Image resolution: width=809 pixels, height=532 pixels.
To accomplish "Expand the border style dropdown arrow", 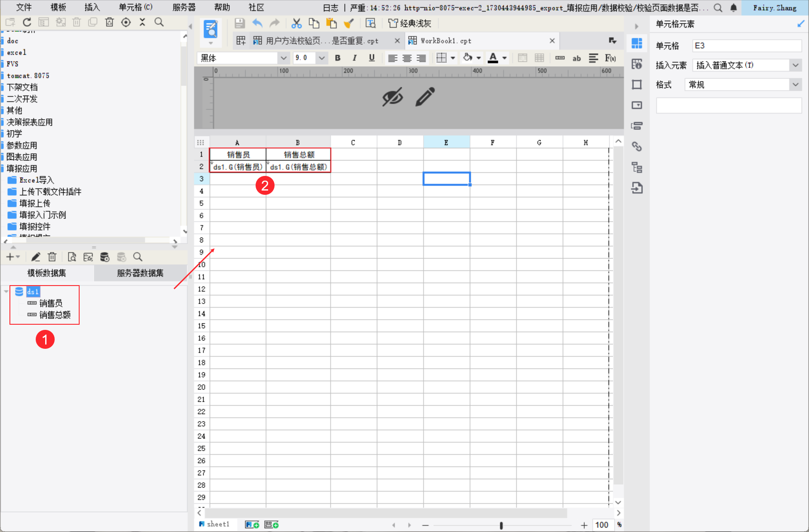I will click(x=453, y=58).
